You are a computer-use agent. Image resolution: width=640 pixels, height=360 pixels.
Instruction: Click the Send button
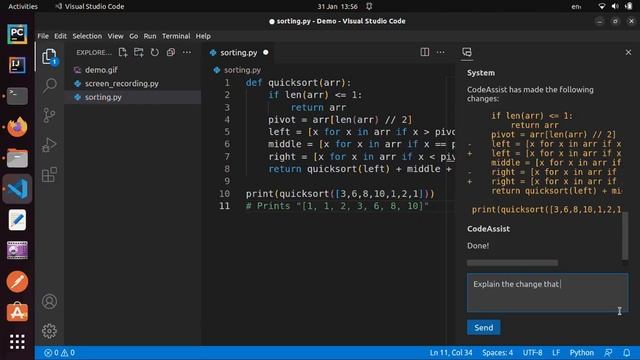483,327
